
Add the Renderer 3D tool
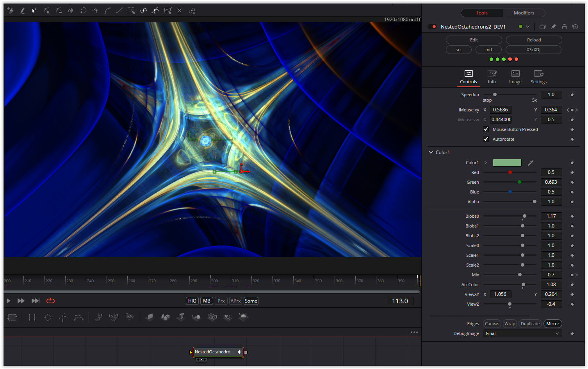[x=243, y=317]
